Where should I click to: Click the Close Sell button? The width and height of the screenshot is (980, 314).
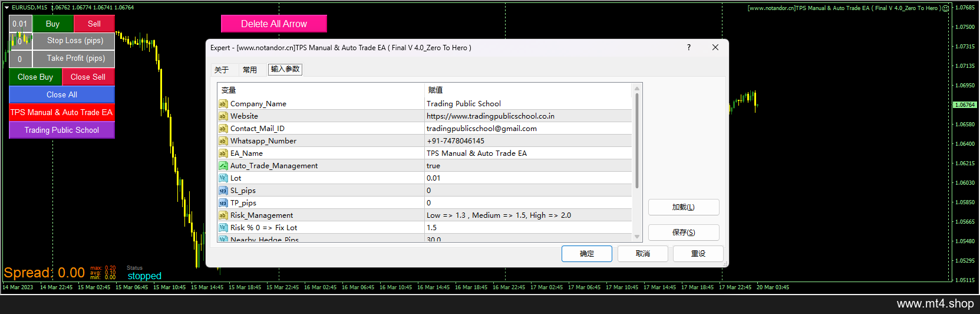[x=88, y=77]
